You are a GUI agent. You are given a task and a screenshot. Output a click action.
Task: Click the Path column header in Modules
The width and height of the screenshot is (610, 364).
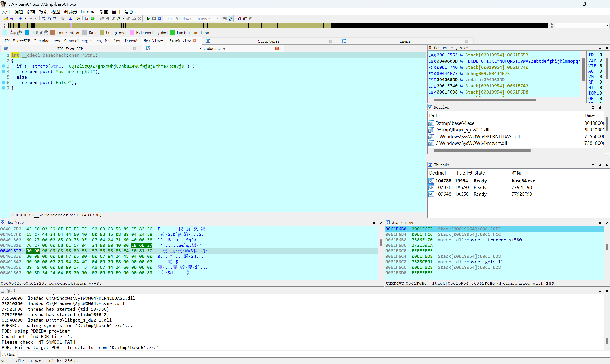tap(505, 115)
